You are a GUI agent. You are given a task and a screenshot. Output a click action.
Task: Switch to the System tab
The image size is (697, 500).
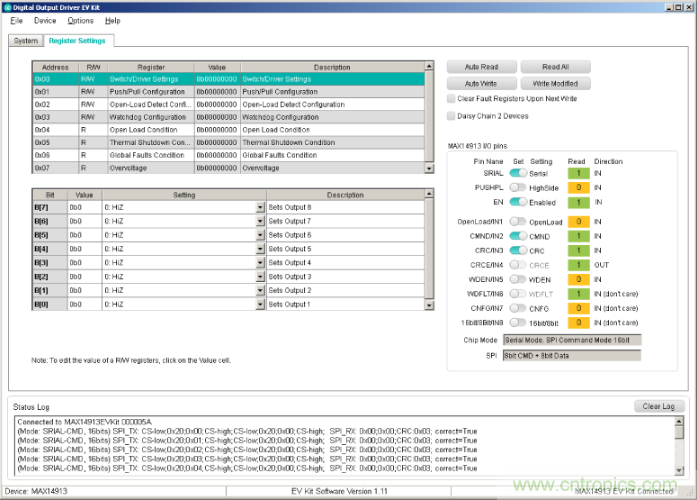point(26,41)
